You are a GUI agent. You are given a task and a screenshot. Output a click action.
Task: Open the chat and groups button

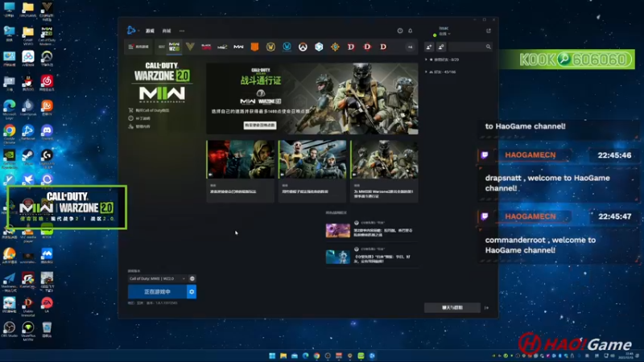452,307
